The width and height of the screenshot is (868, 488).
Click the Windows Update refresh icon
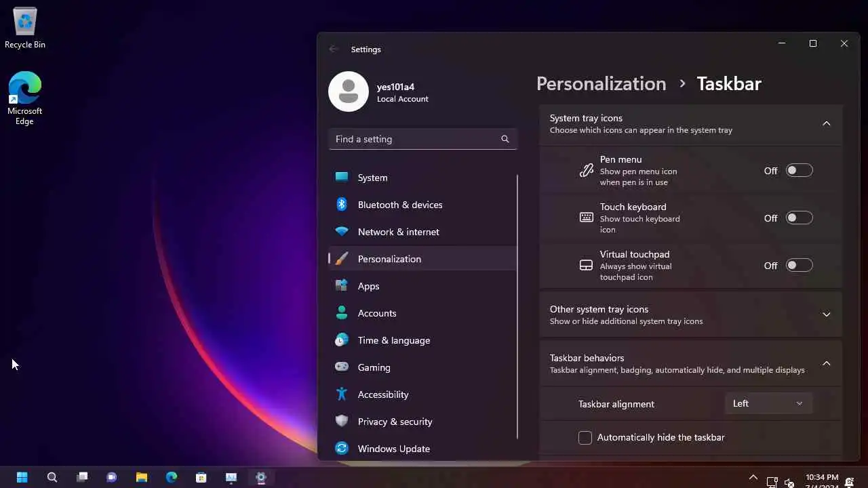[x=342, y=448]
